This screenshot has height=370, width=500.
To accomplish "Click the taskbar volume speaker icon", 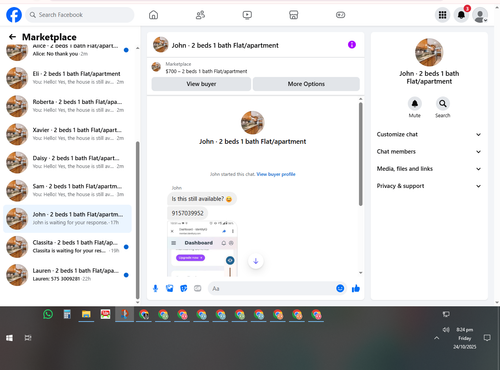I will [446, 330].
